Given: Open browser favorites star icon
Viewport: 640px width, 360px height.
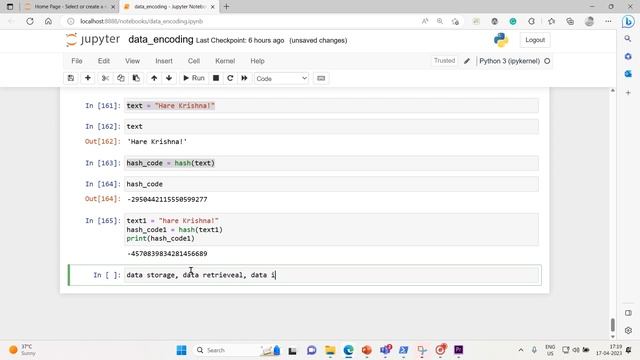Looking at the screenshot, I should point(551,21).
